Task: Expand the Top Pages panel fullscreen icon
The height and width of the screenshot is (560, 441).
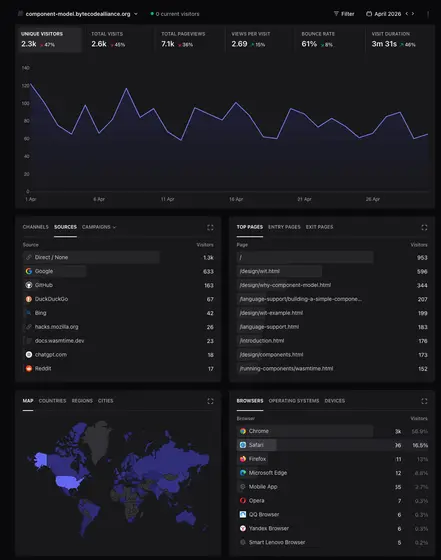Action: (x=424, y=228)
